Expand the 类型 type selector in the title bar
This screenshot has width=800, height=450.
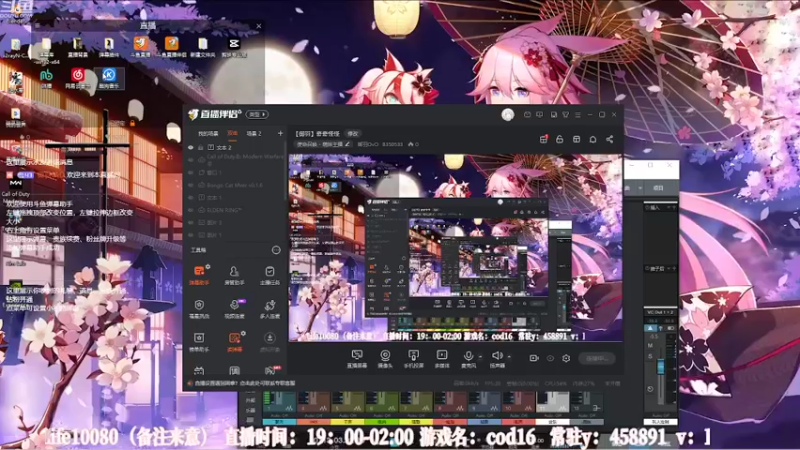click(257, 114)
